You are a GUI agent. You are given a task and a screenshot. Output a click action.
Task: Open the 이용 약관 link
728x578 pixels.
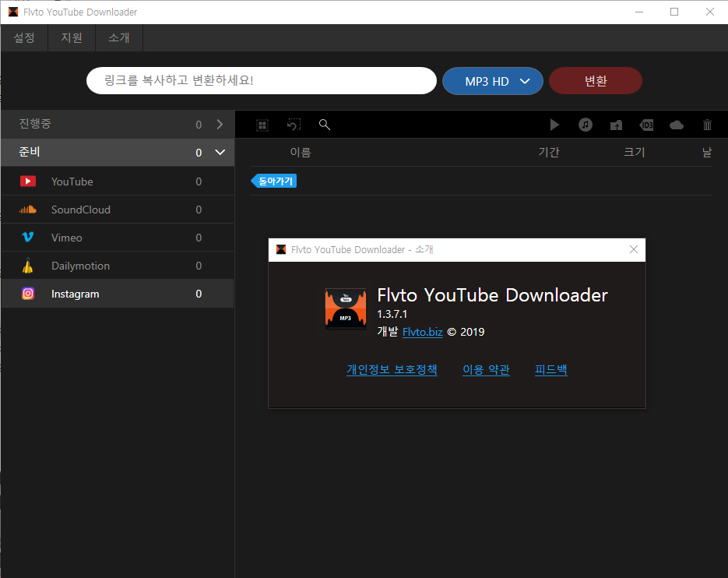(486, 369)
